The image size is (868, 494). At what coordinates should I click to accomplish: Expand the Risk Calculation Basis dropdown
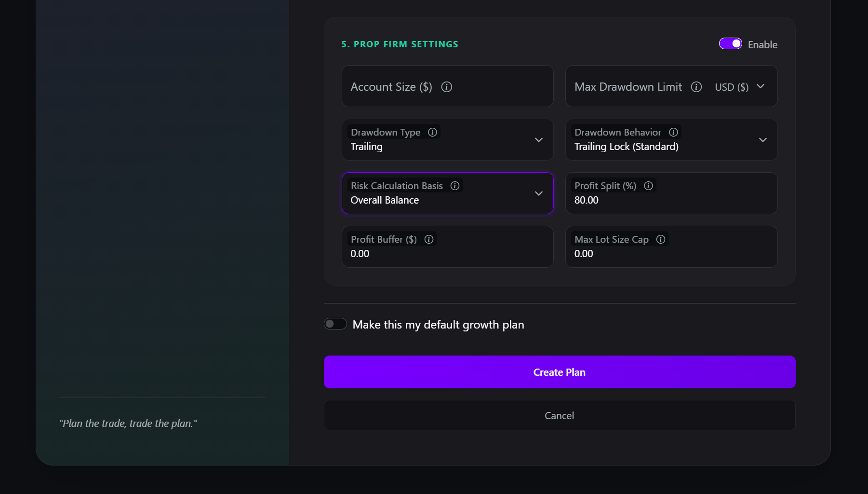coord(538,193)
